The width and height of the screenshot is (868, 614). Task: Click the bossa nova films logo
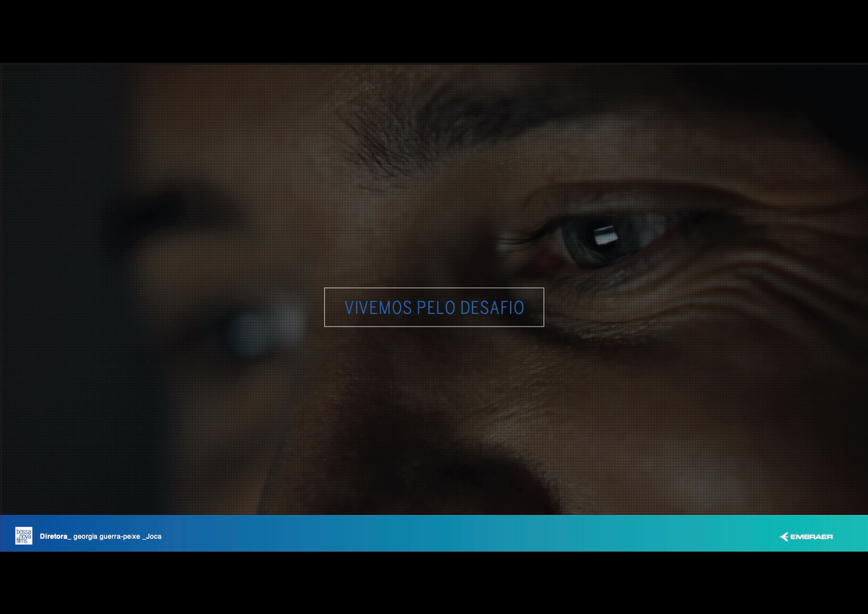tap(23, 536)
